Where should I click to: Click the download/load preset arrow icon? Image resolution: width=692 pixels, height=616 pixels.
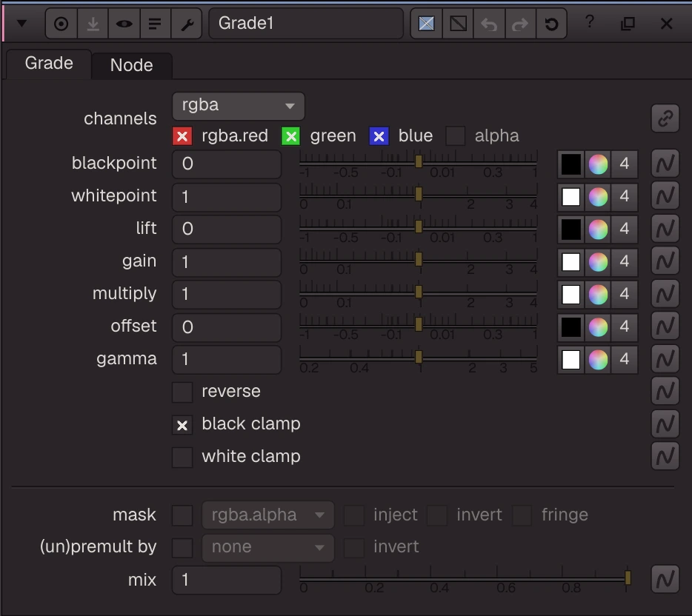coord(93,24)
